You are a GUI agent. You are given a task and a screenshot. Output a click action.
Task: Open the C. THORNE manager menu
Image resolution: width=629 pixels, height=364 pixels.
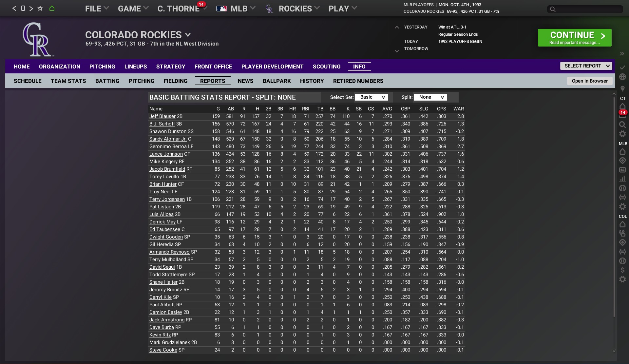[182, 9]
